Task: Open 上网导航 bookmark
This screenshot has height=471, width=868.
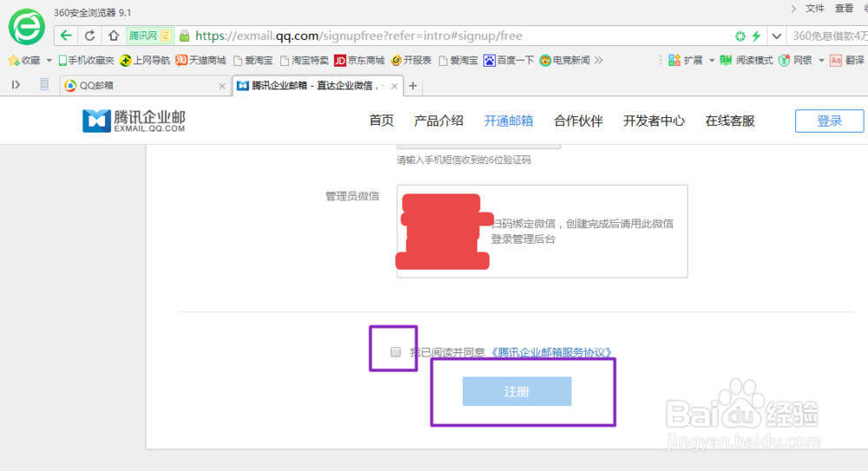Action: click(145, 61)
